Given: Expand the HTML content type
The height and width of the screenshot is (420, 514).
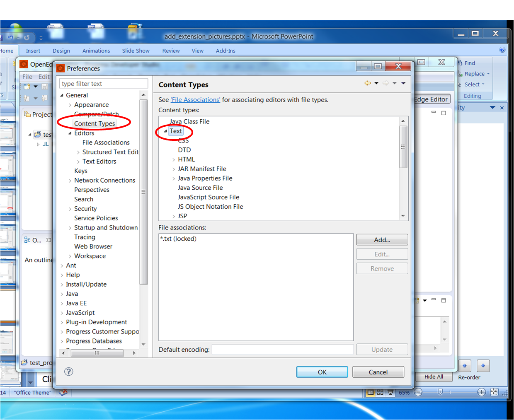Looking at the screenshot, I should (x=174, y=159).
